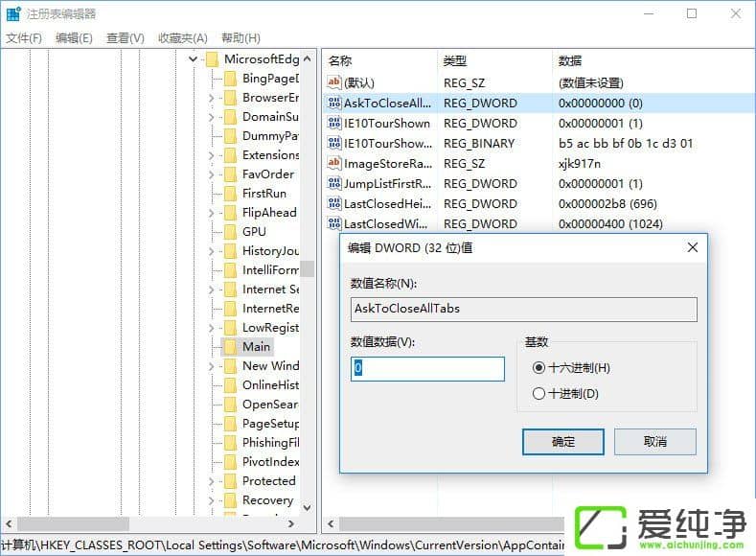
Task: Click the Extensions folder icon
Action: coord(231,155)
